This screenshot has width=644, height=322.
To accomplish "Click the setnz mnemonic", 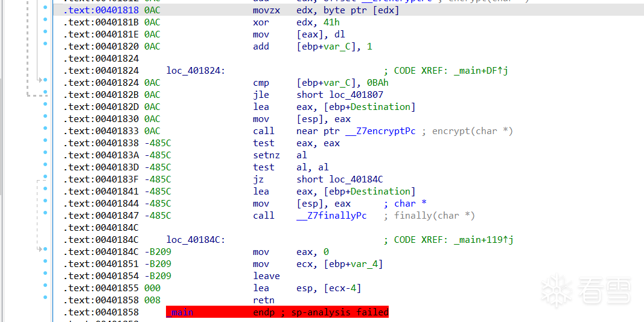I will tap(266, 155).
